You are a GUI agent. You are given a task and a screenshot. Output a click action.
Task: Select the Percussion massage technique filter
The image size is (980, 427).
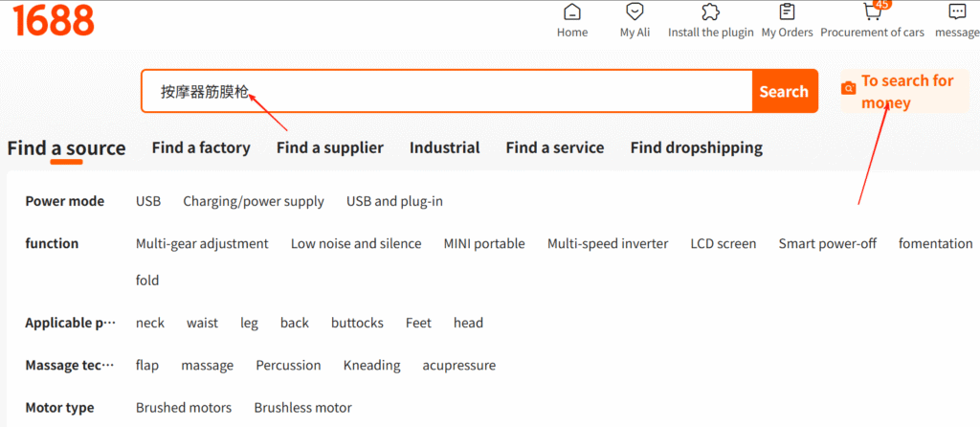288,366
